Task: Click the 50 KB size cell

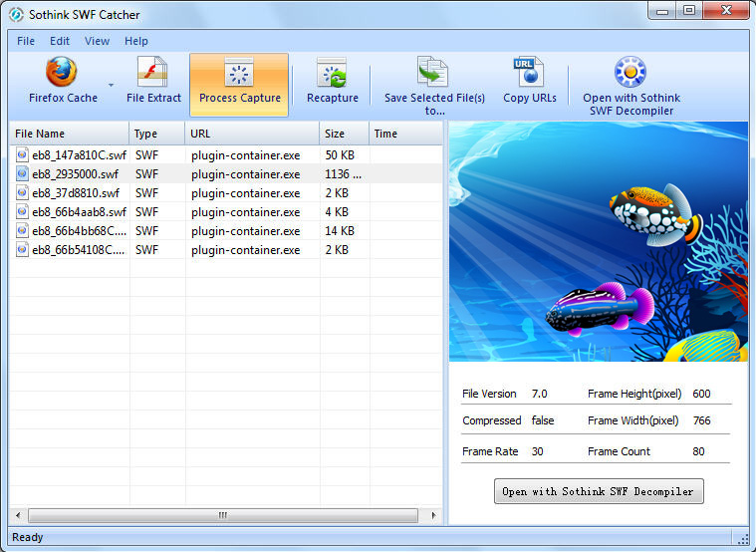Action: pyautogui.click(x=340, y=154)
